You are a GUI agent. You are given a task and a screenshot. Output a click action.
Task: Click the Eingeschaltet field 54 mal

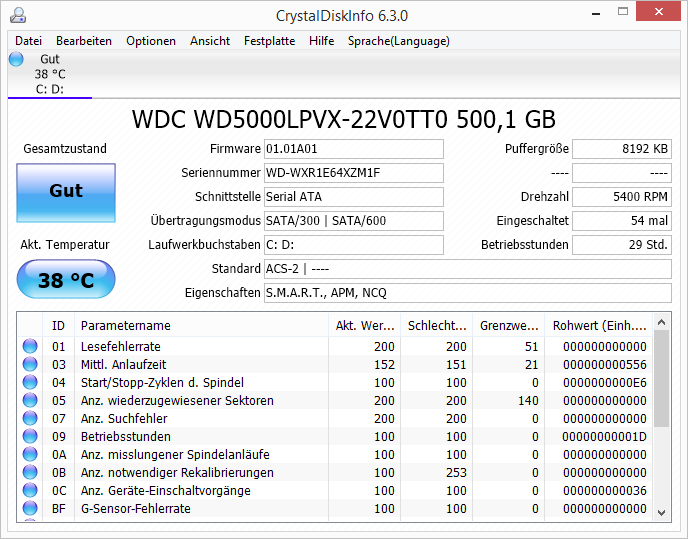pos(622,221)
